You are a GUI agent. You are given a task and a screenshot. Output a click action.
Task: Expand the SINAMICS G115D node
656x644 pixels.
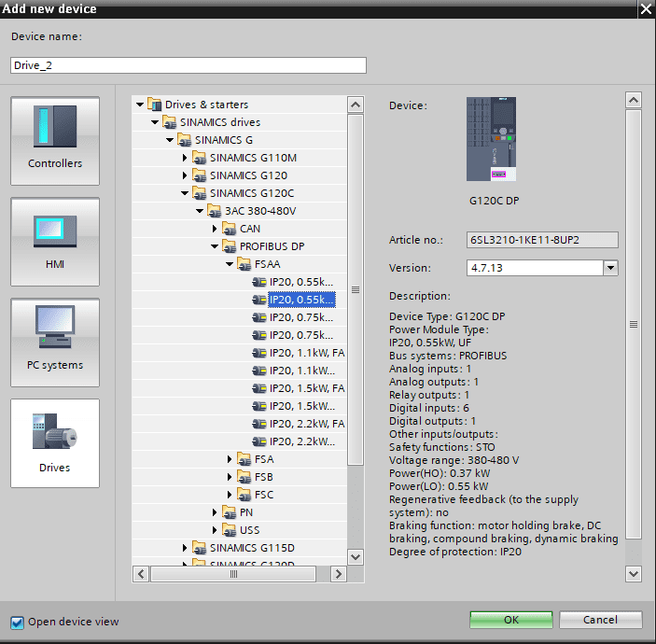point(185,548)
